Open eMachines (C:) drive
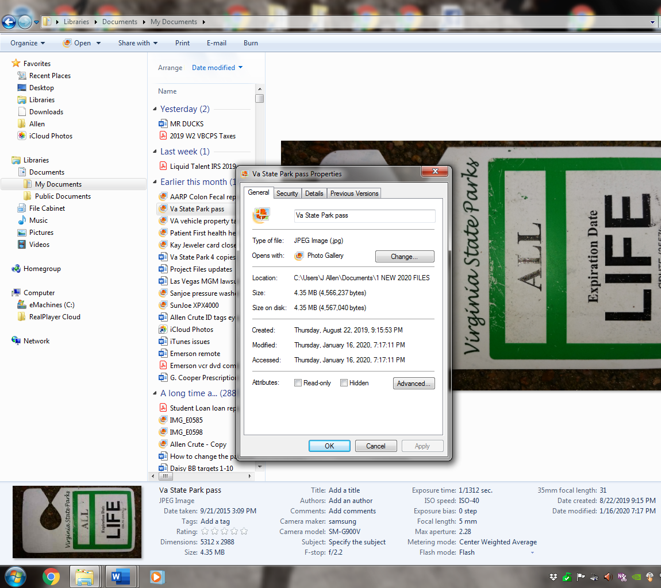The image size is (661, 588). 51,305
